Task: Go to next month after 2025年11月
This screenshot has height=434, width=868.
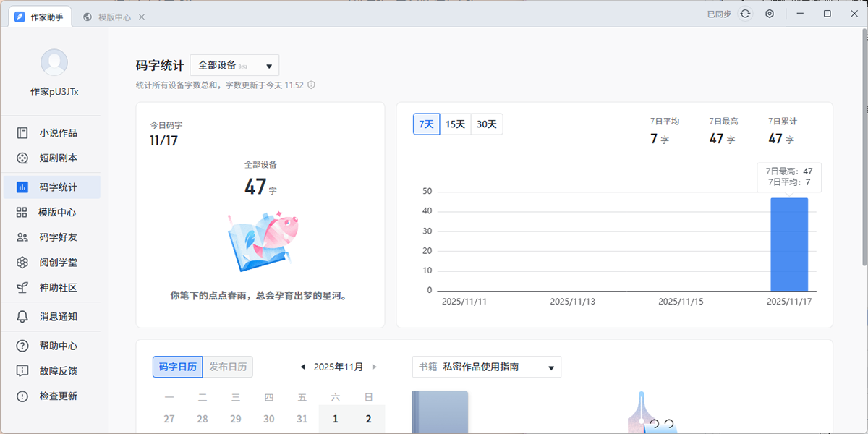Action: [x=375, y=367]
